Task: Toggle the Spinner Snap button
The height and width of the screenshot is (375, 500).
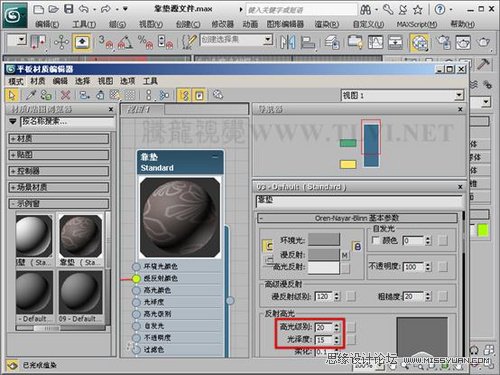Action: [165, 42]
